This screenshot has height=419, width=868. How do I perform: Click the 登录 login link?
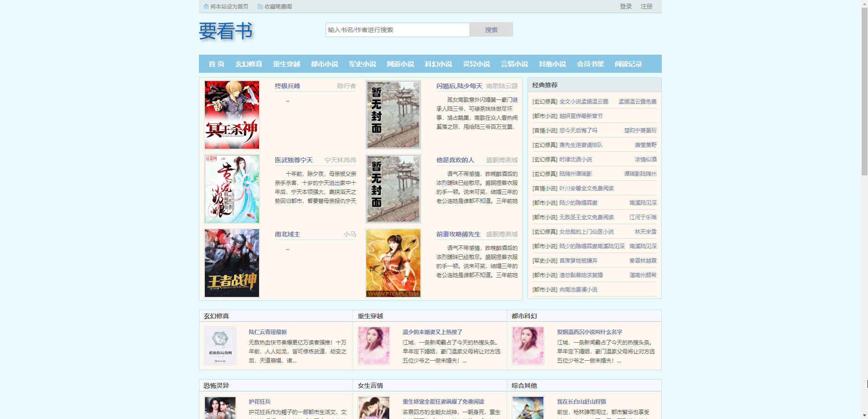pyautogui.click(x=626, y=7)
